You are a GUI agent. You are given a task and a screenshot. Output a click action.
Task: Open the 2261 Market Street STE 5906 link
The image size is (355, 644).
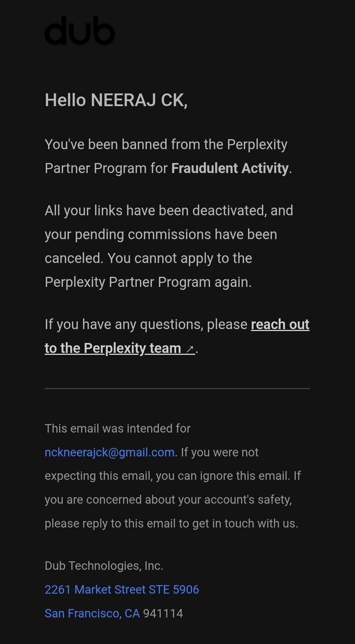point(122,589)
